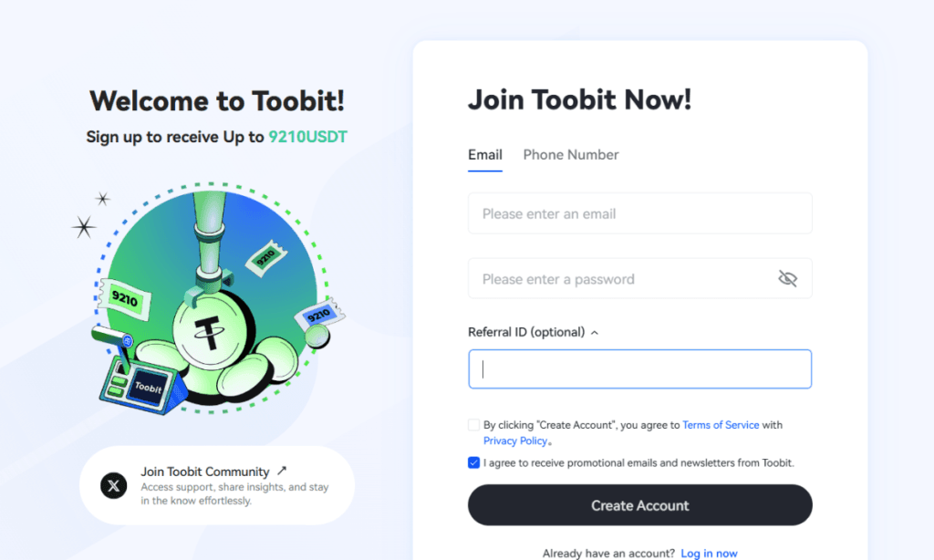Click Log in now
Viewport: 934px width, 560px height.
(x=709, y=553)
